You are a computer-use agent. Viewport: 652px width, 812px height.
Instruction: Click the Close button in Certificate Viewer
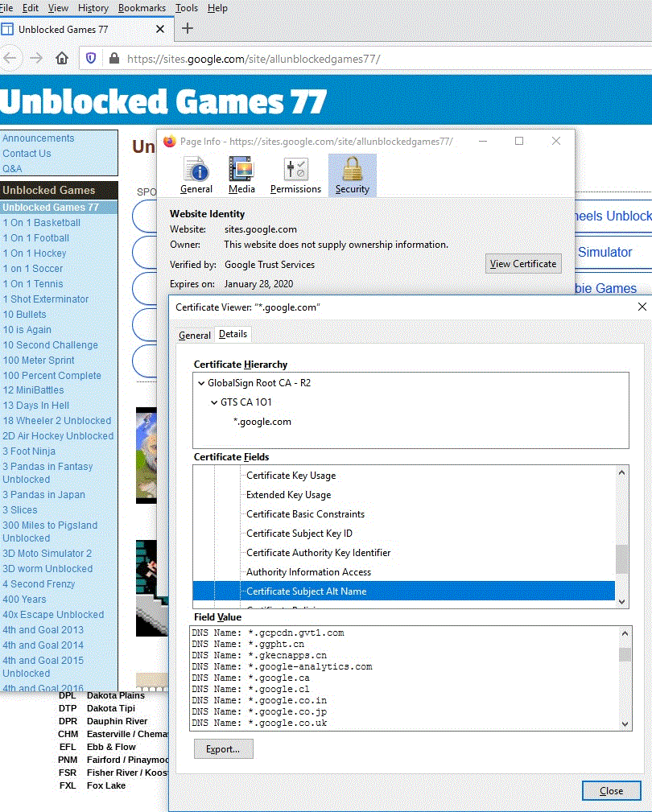click(x=612, y=791)
